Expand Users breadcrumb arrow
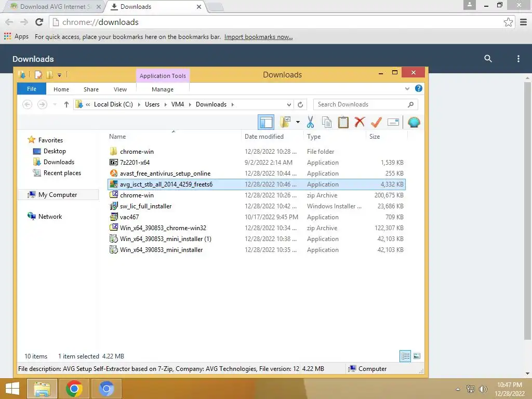The width and height of the screenshot is (532, 399). coord(165,104)
